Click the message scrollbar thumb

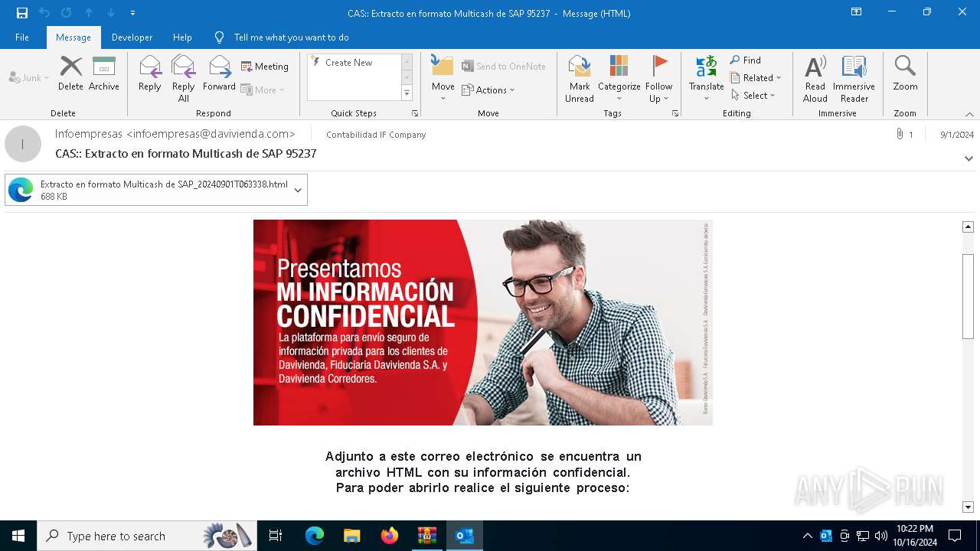[968, 296]
